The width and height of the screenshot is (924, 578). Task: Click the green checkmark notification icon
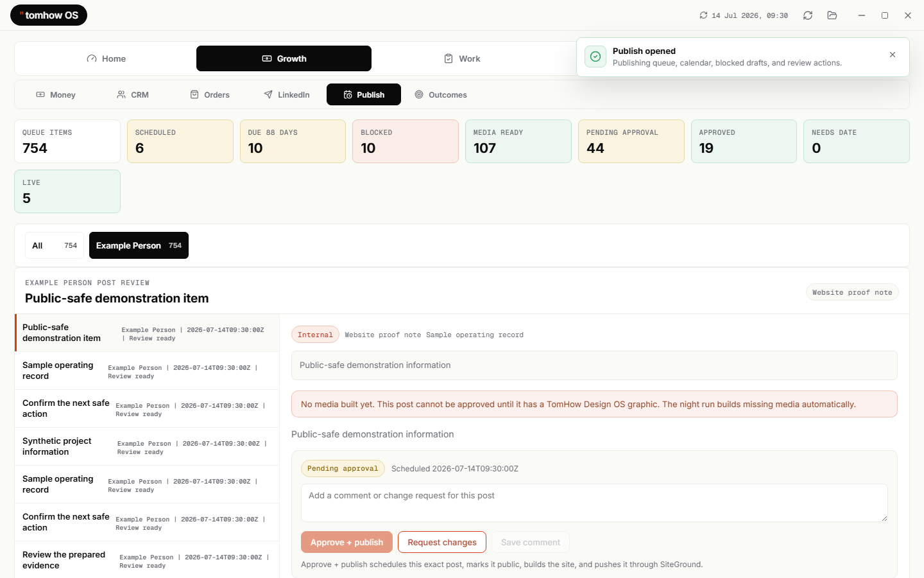pyautogui.click(x=595, y=57)
